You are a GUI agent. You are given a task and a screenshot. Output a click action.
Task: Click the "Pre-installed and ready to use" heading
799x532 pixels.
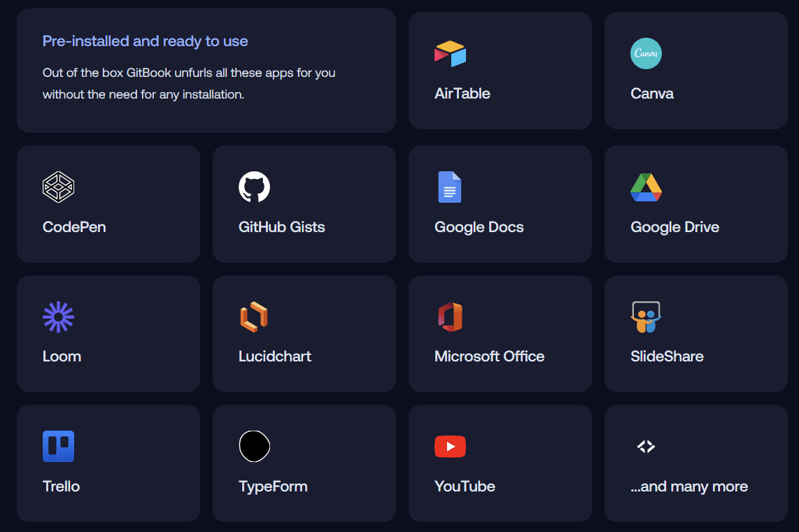pos(145,41)
